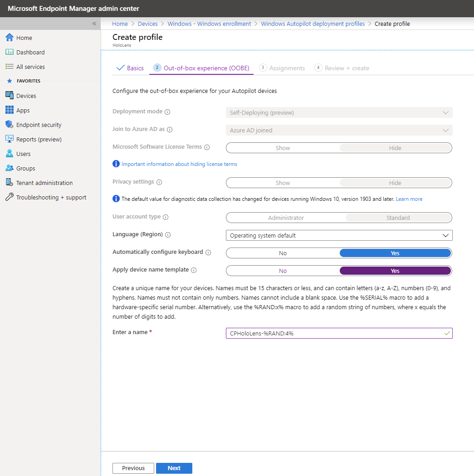Open the Apps section

[x=22, y=110]
